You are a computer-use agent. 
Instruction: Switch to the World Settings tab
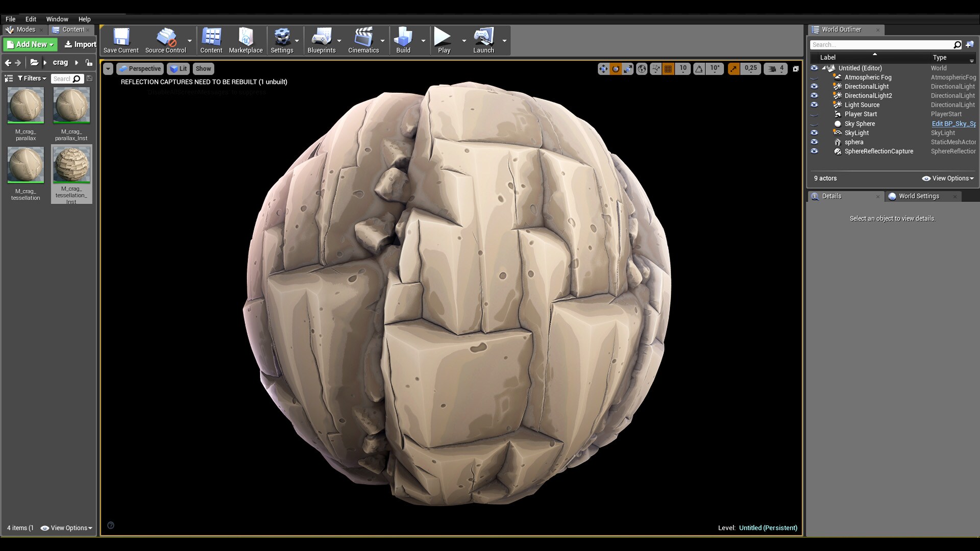coord(918,196)
